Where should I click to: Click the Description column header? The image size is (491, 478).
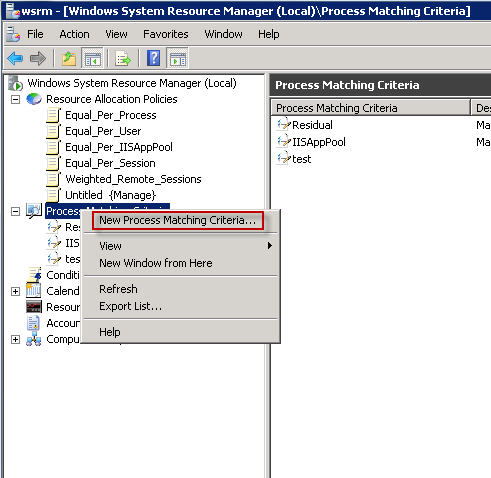tap(481, 108)
